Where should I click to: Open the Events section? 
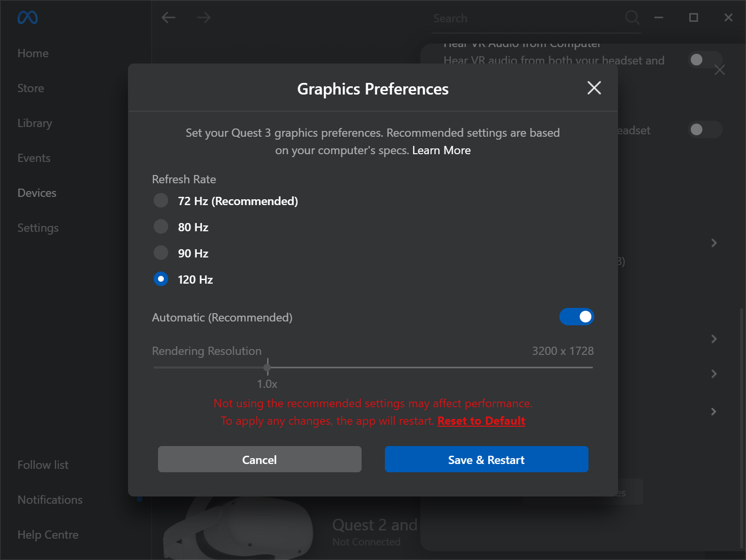33,158
